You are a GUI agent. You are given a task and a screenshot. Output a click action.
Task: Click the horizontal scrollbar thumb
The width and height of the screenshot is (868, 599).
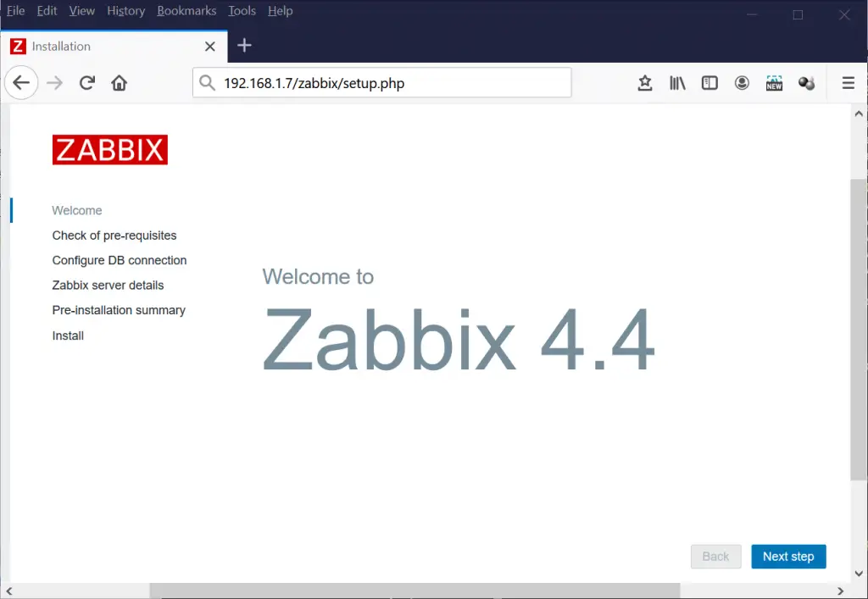[415, 591]
